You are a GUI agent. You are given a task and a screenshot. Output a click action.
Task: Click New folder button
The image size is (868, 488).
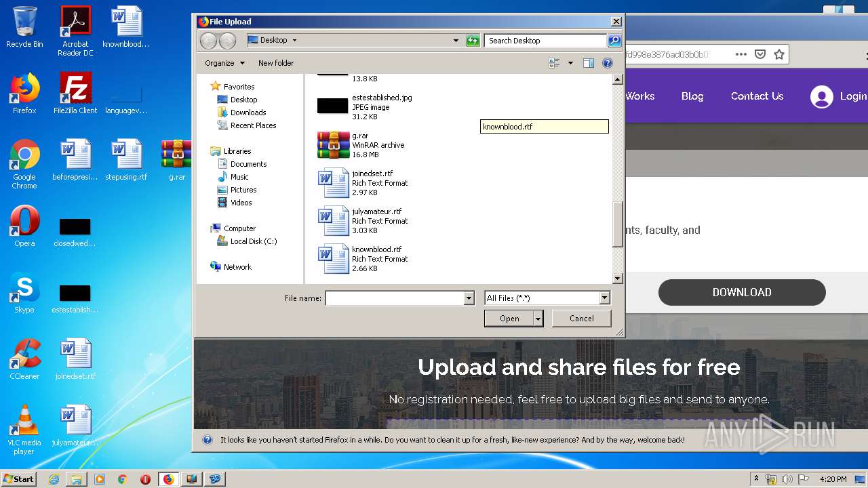tap(276, 63)
